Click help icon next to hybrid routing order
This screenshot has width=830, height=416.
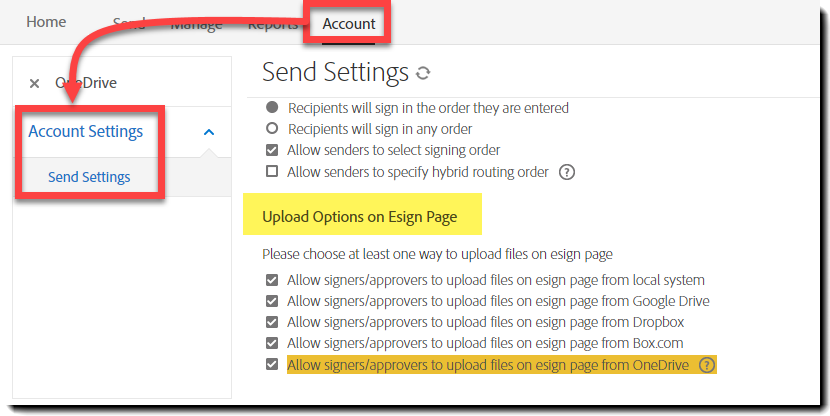pos(567,172)
